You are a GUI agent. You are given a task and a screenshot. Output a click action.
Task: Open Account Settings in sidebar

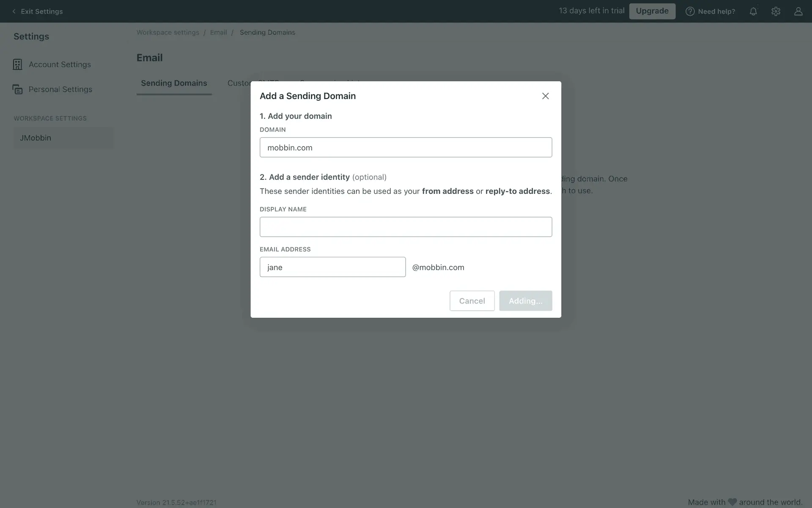[x=60, y=64]
